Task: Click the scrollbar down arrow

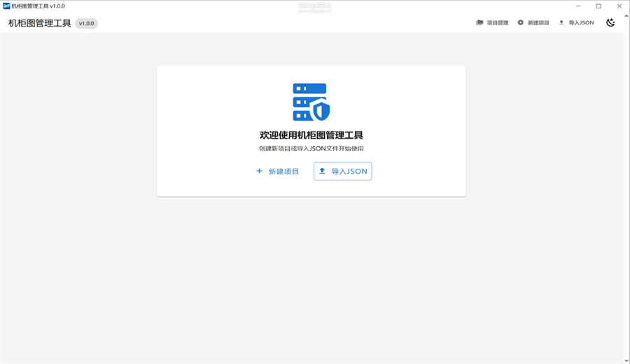Action: point(626,360)
